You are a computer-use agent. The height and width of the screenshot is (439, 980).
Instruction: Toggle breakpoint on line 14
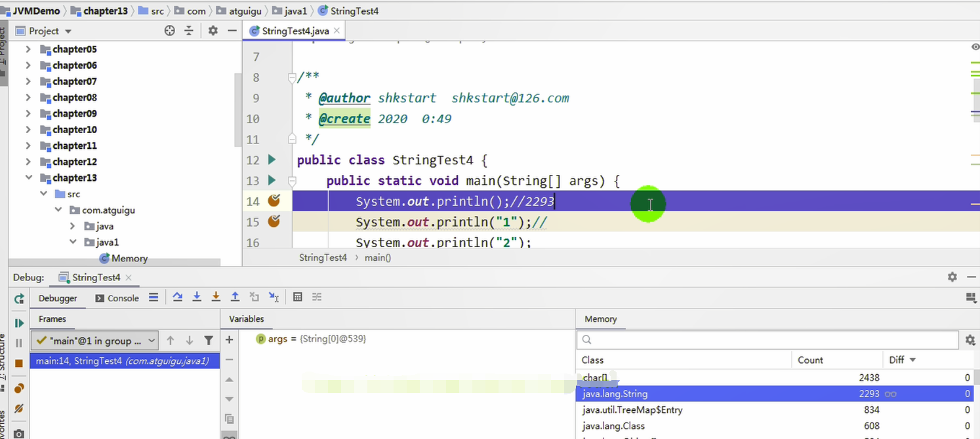(274, 200)
